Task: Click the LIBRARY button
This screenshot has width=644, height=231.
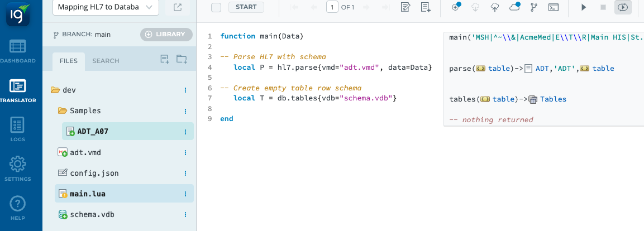Action: [x=166, y=34]
